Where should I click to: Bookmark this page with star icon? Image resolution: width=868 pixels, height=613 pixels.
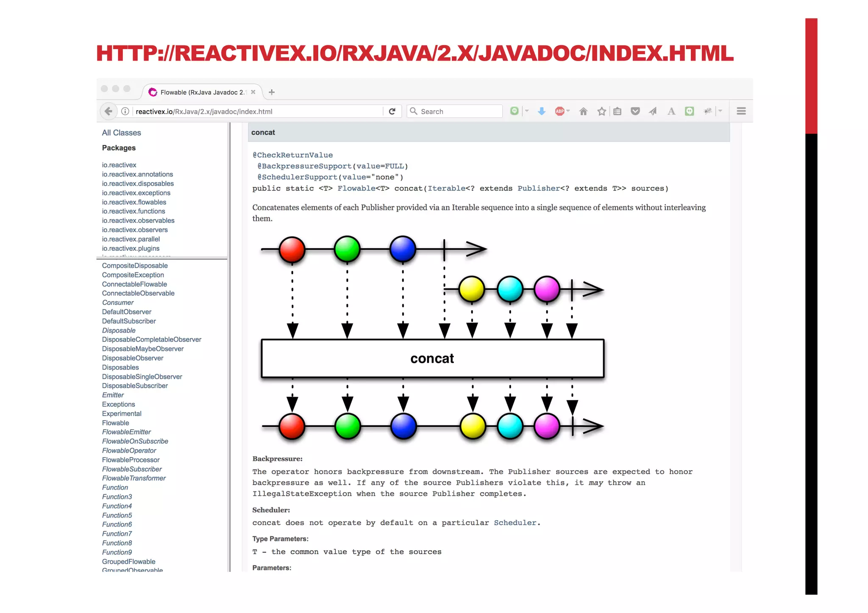point(601,111)
